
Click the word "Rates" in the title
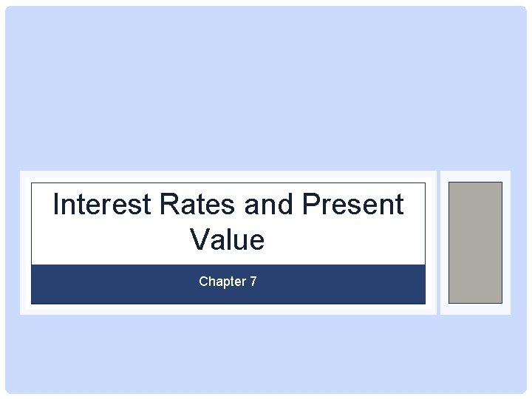tap(197, 204)
